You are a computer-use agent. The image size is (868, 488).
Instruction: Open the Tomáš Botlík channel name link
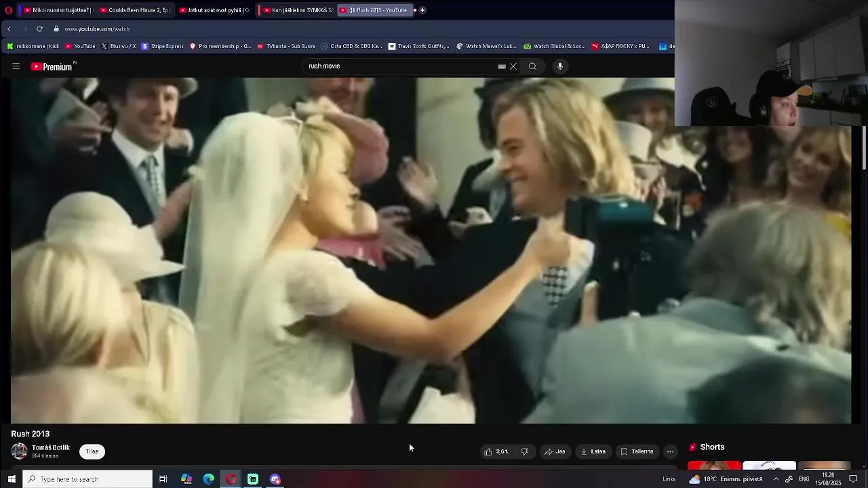coord(51,447)
